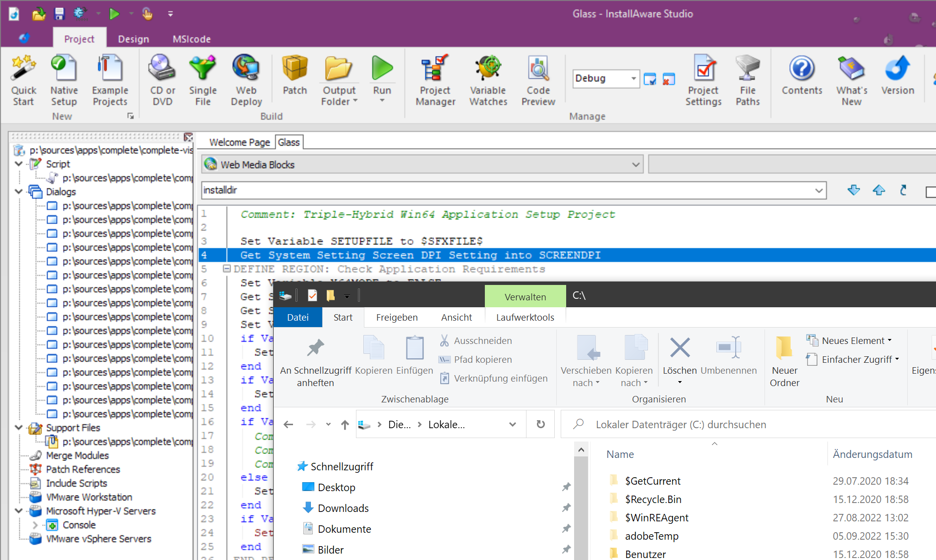
Task: Jump to previous match with up arrow
Action: pyautogui.click(x=879, y=190)
